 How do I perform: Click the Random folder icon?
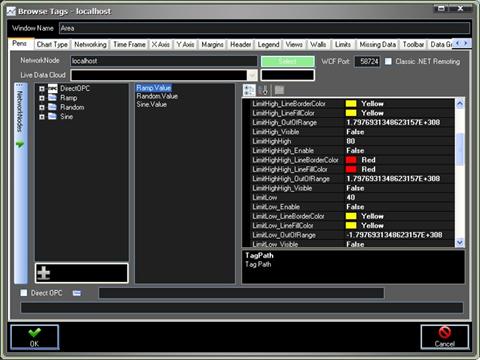pyautogui.click(x=52, y=107)
